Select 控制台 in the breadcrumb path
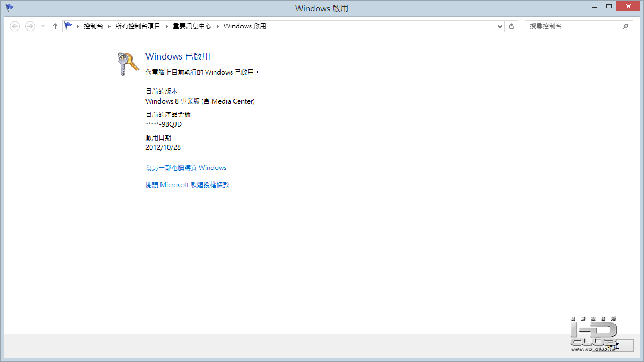 [x=93, y=26]
